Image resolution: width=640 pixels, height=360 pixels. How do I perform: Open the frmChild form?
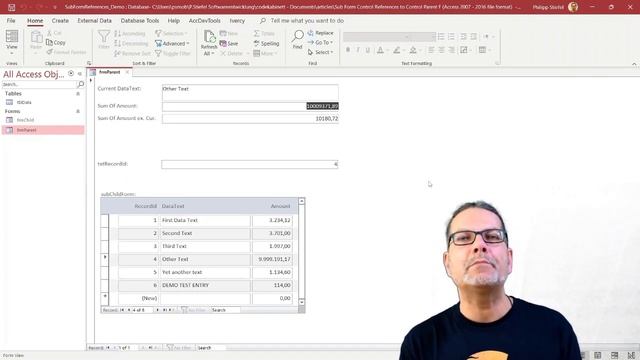pos(25,120)
